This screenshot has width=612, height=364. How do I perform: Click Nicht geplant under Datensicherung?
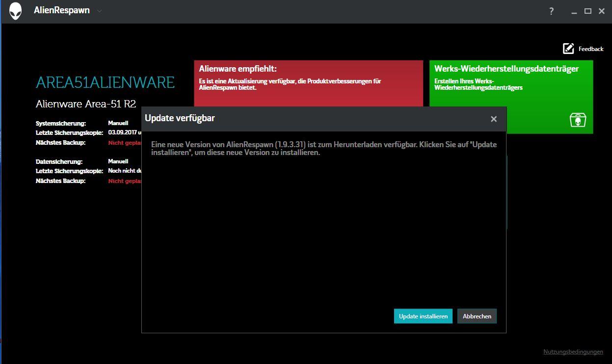point(125,181)
